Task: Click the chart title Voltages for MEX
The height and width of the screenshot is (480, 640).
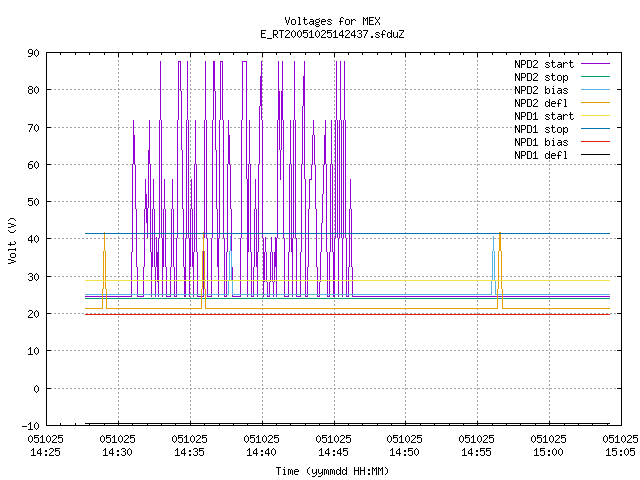Action: point(332,21)
